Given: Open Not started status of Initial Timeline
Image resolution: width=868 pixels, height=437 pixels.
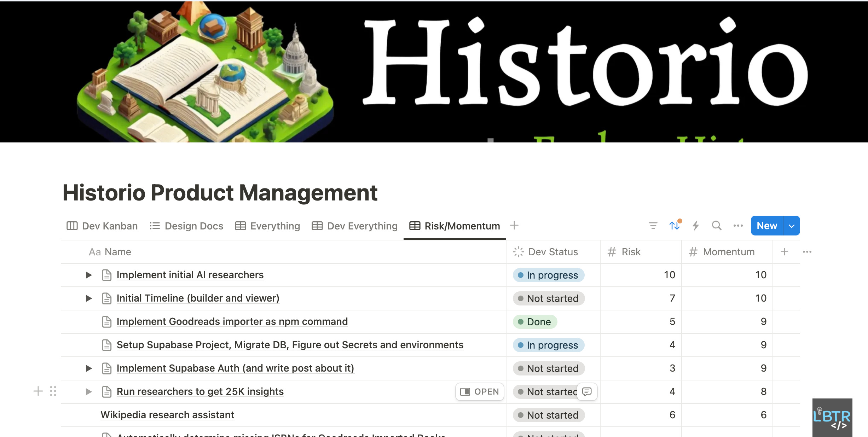Looking at the screenshot, I should (x=549, y=298).
